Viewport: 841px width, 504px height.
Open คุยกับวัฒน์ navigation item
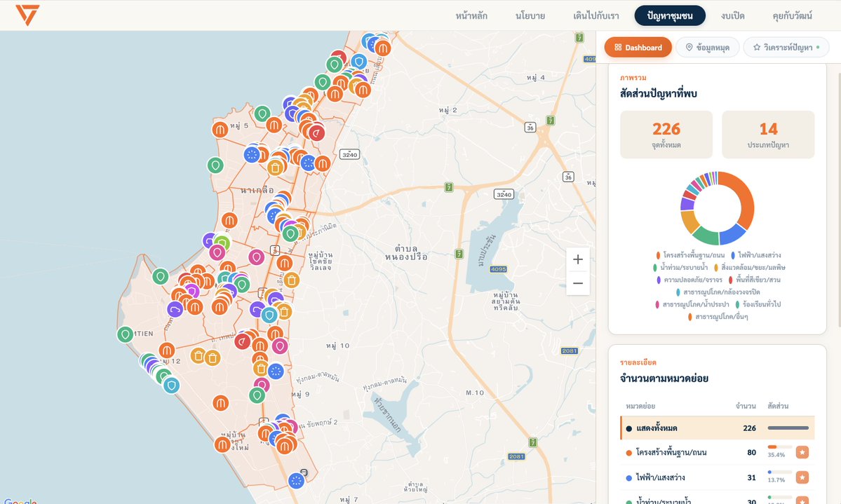click(x=792, y=15)
